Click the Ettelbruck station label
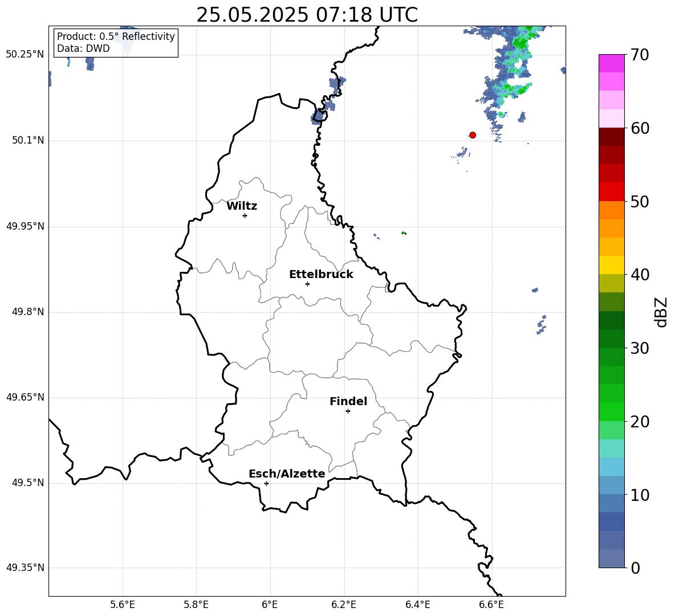Screen dimensions: 675x616 321,275
